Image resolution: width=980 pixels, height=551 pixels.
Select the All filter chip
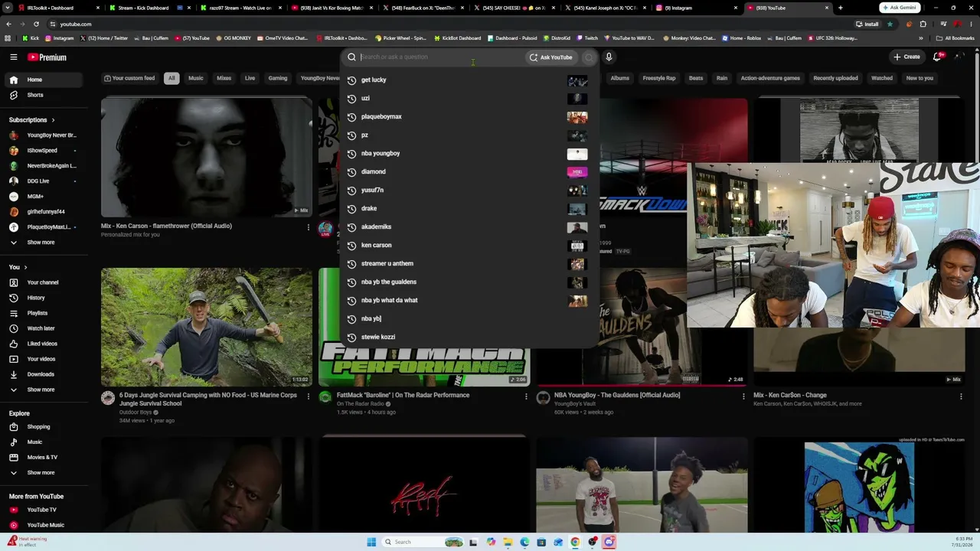[171, 78]
